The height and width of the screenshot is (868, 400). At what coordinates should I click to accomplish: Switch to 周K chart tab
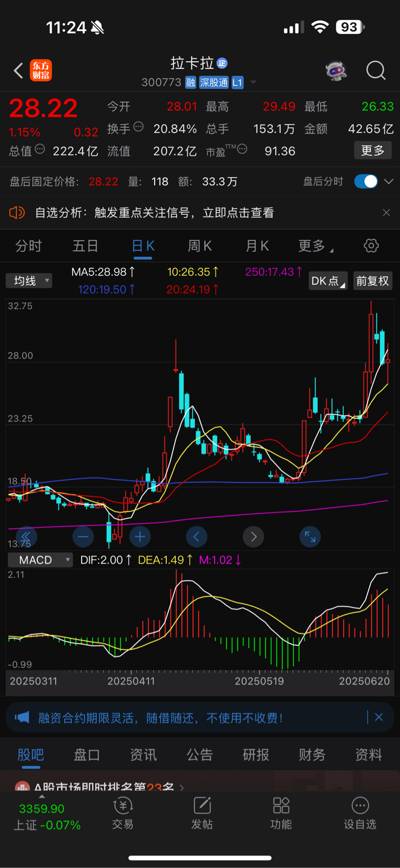coord(200,246)
